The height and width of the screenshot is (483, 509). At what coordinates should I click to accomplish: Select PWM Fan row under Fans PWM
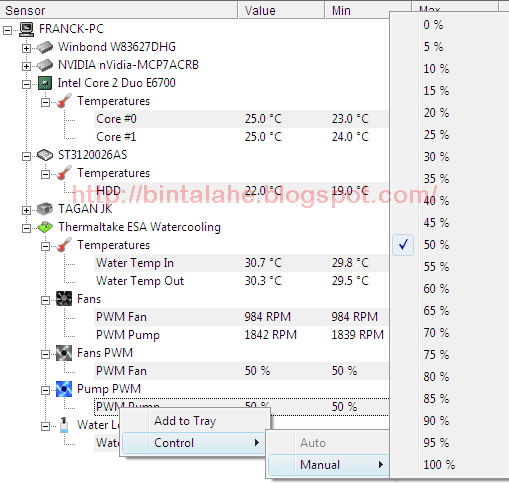click(x=241, y=371)
